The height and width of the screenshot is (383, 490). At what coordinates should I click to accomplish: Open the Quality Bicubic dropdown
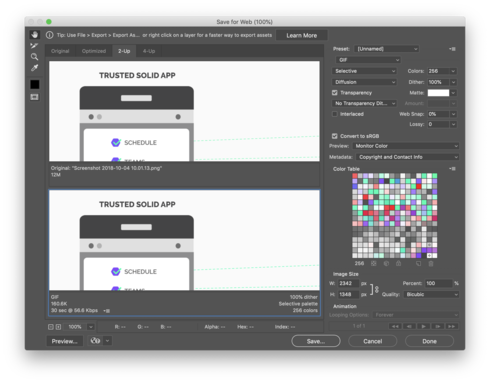(431, 294)
